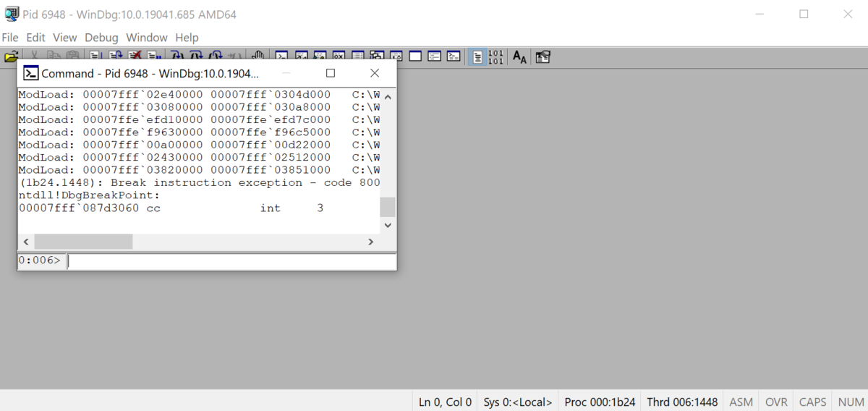Click the Options toolbar icon
Image resolution: width=868 pixels, height=411 pixels.
543,56
